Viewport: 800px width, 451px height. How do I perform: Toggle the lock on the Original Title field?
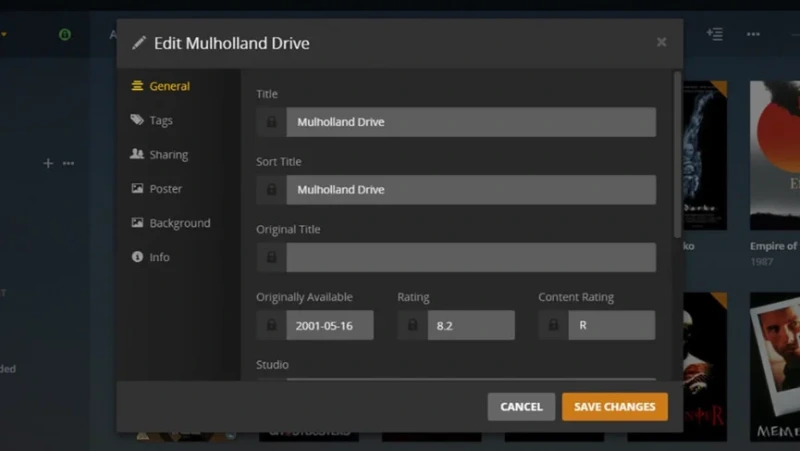click(x=271, y=257)
